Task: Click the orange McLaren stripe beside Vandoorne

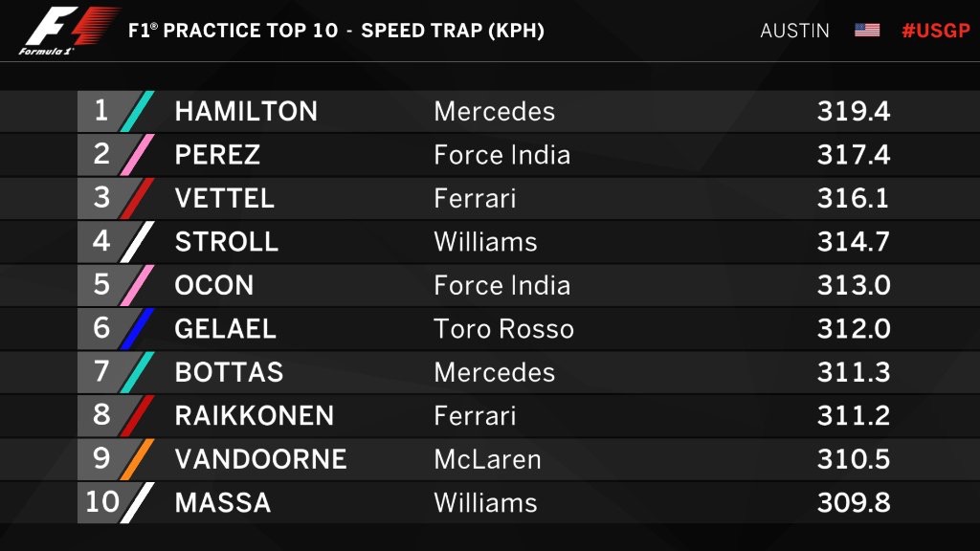Action: [x=137, y=459]
